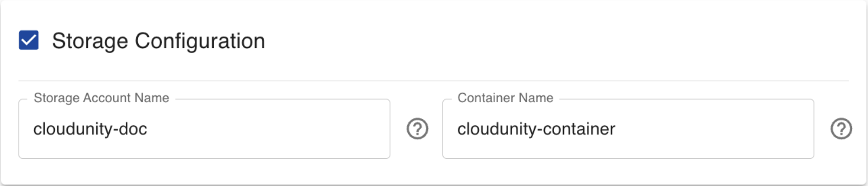Open the tooltip icon after Storage Account field
This screenshot has height=186, width=868.
417,129
